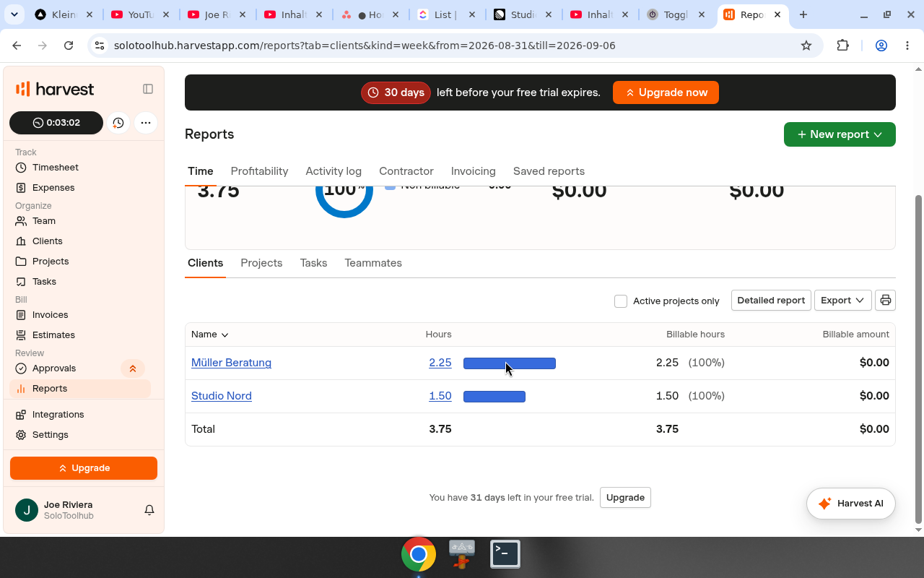924x578 pixels.
Task: Click the Upgrade now banner button
Action: [x=666, y=92]
